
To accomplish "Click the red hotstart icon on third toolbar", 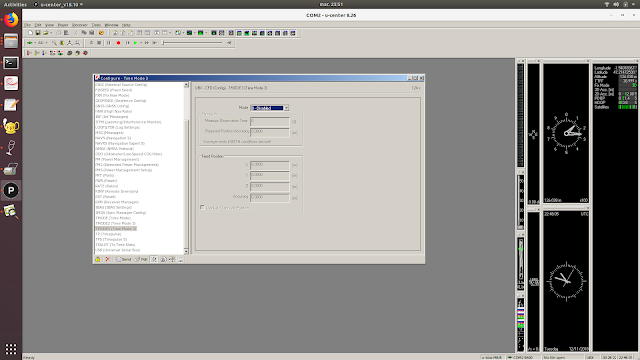I will click(28, 53).
